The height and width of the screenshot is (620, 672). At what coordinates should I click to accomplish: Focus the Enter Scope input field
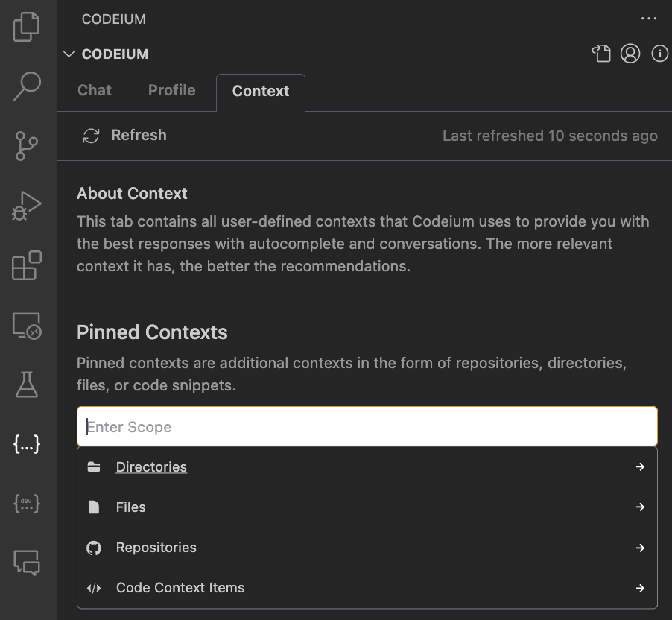pos(367,427)
